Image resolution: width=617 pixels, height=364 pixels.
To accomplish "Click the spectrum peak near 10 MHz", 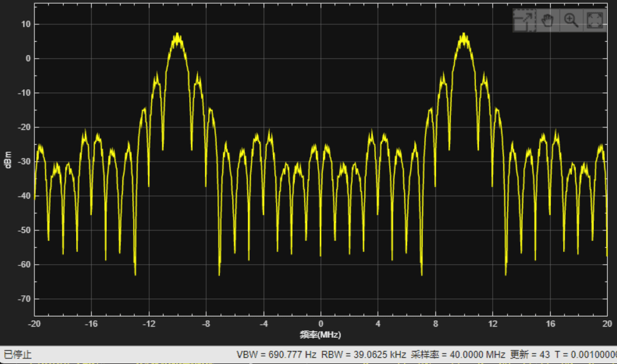I will pyautogui.click(x=464, y=34).
